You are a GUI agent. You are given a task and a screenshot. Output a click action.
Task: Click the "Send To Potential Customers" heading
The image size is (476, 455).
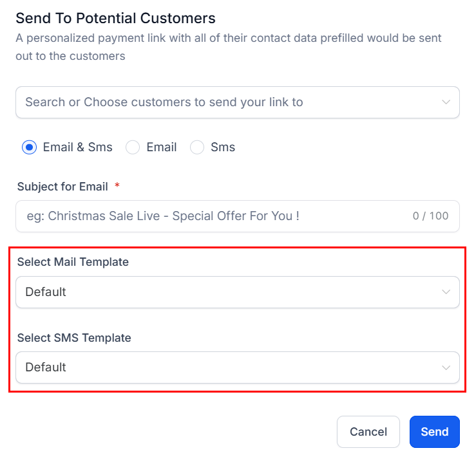(x=115, y=18)
